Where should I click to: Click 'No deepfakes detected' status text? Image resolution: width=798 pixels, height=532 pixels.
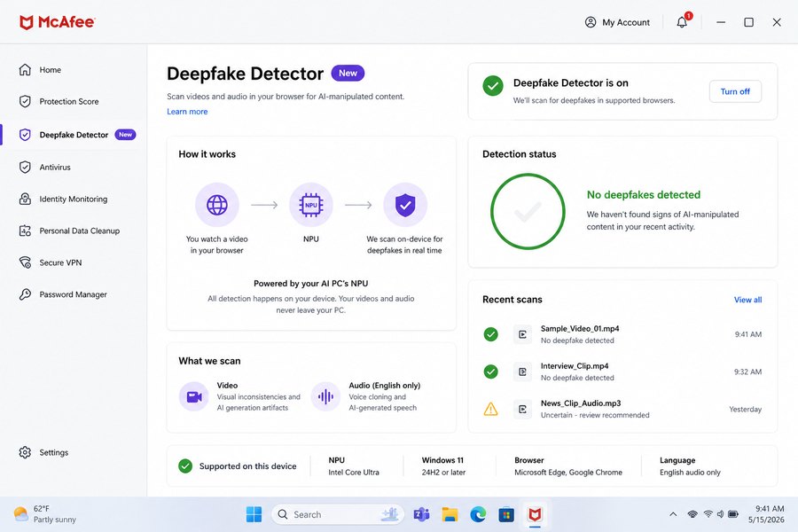pos(644,195)
